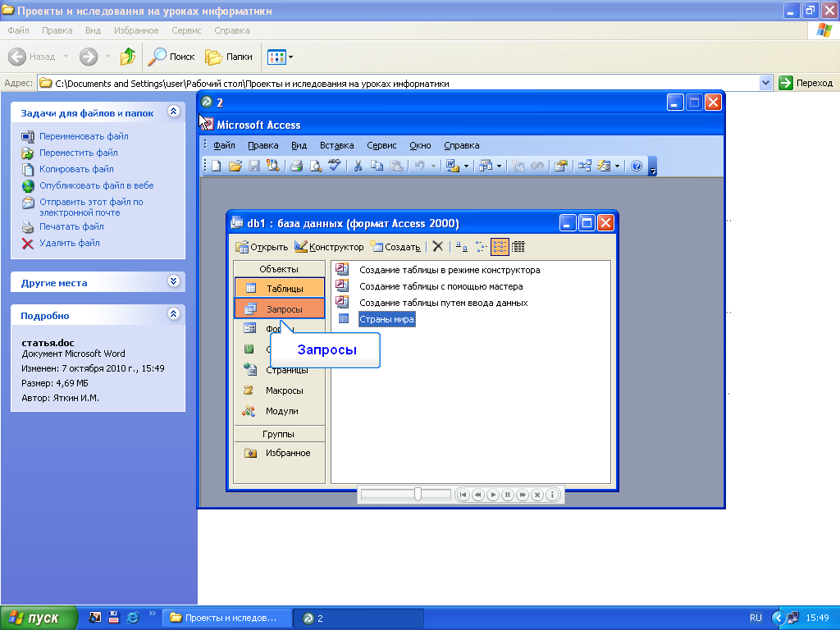840x630 pixels.
Task: Click Explorer Папки toolbar button
Action: 229,57
